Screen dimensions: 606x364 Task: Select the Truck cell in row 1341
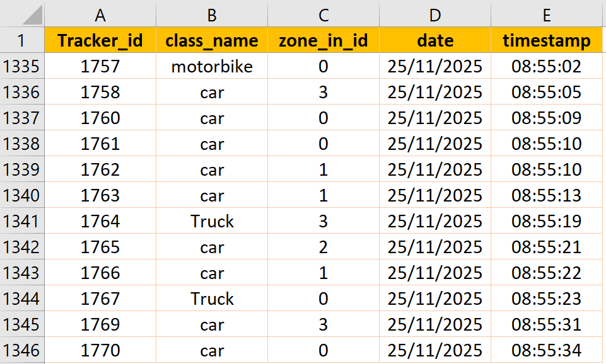[x=213, y=221]
